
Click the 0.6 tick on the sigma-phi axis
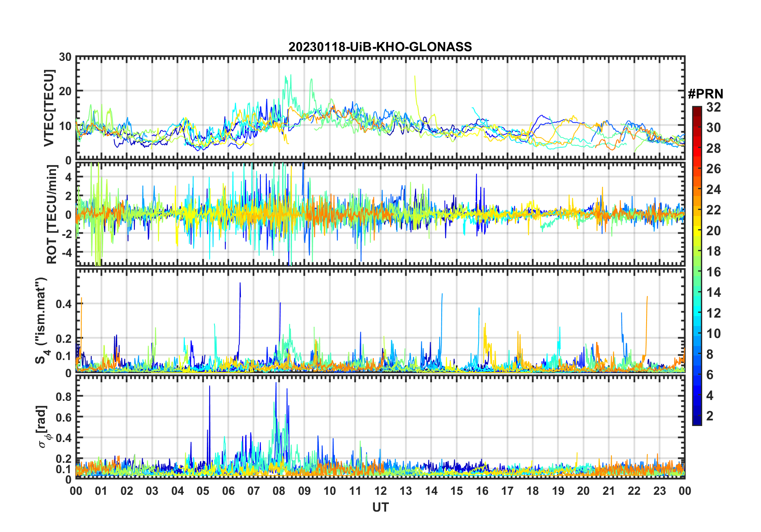tap(64, 417)
